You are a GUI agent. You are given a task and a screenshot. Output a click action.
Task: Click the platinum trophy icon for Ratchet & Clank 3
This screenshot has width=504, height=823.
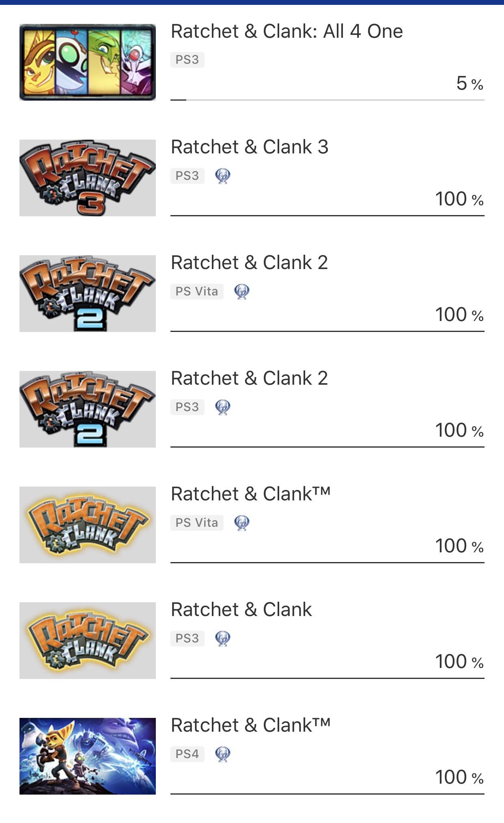click(222, 175)
